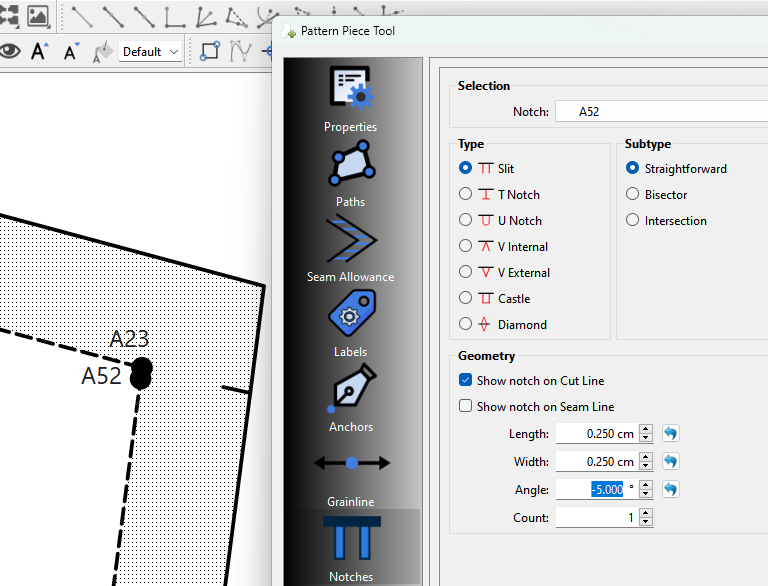The width and height of the screenshot is (768, 586).
Task: Select the Notches tab in sidebar
Action: pyautogui.click(x=350, y=548)
